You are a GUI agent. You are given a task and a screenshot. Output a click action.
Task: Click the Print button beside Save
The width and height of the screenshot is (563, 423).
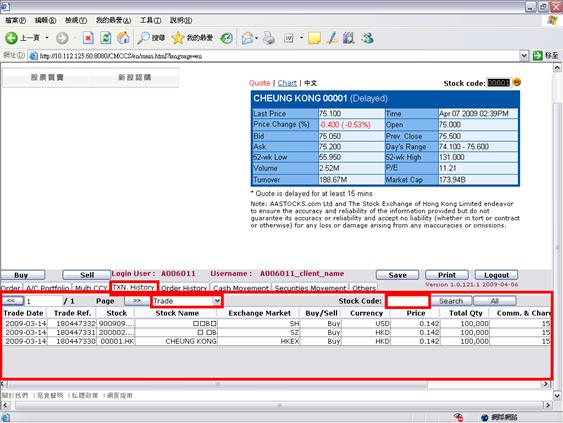pos(447,275)
